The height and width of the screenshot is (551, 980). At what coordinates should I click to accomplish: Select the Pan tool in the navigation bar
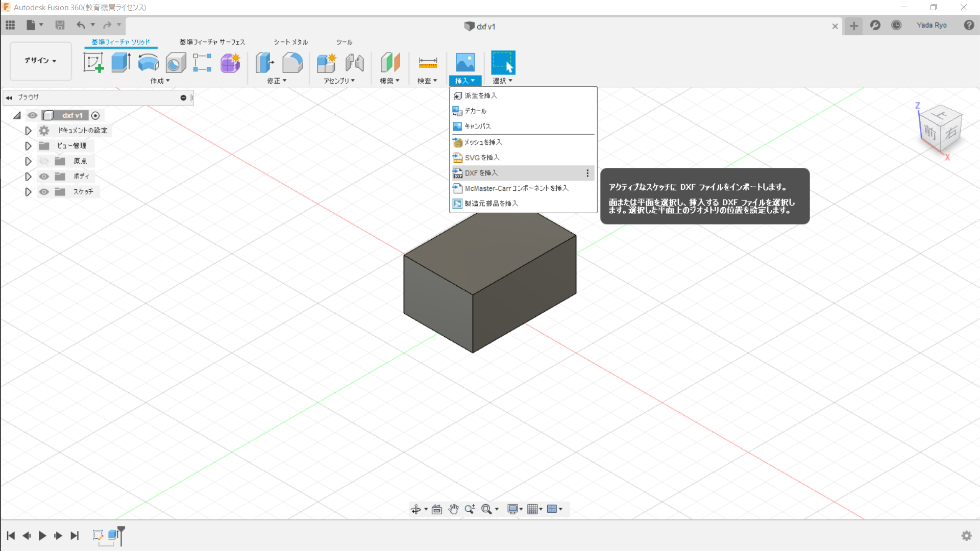(x=454, y=509)
